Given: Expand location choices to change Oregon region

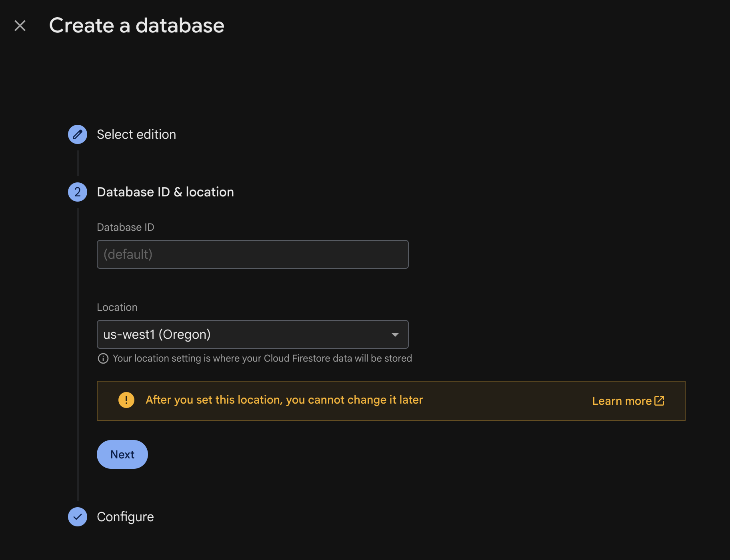Looking at the screenshot, I should (252, 334).
